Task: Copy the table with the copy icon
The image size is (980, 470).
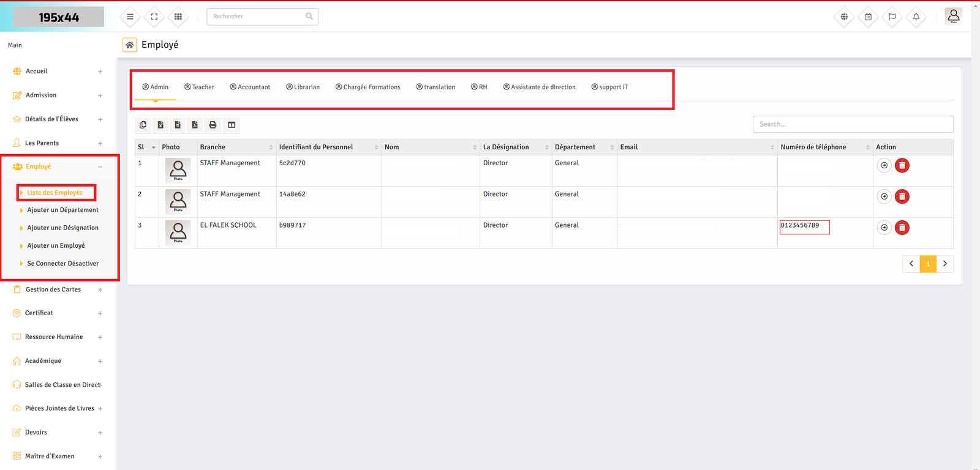Action: coord(143,125)
